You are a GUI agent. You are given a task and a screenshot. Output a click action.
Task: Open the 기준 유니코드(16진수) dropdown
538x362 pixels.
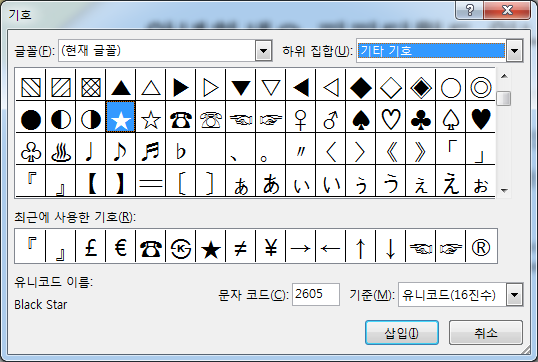tap(514, 295)
